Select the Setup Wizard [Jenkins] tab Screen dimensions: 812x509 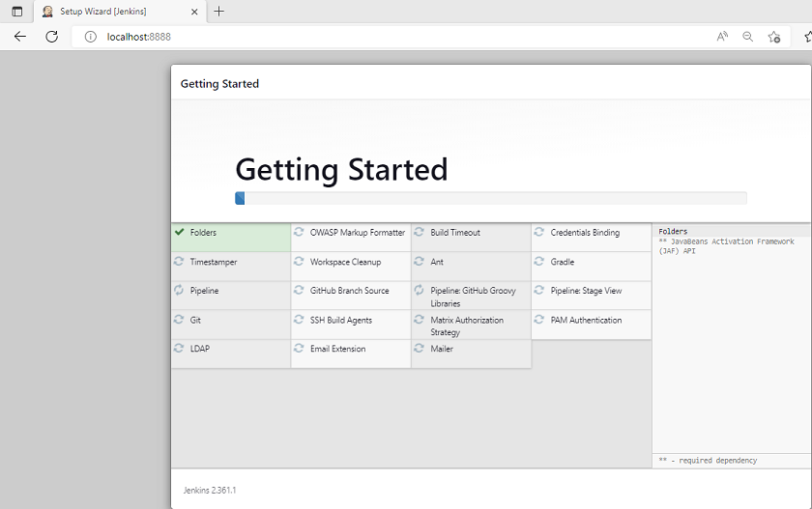pyautogui.click(x=121, y=12)
